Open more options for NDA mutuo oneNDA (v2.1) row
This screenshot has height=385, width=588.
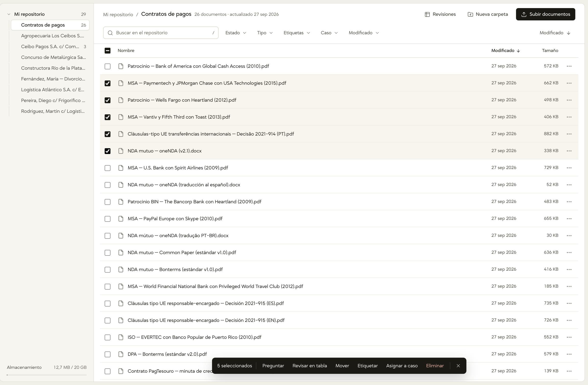pos(569,151)
